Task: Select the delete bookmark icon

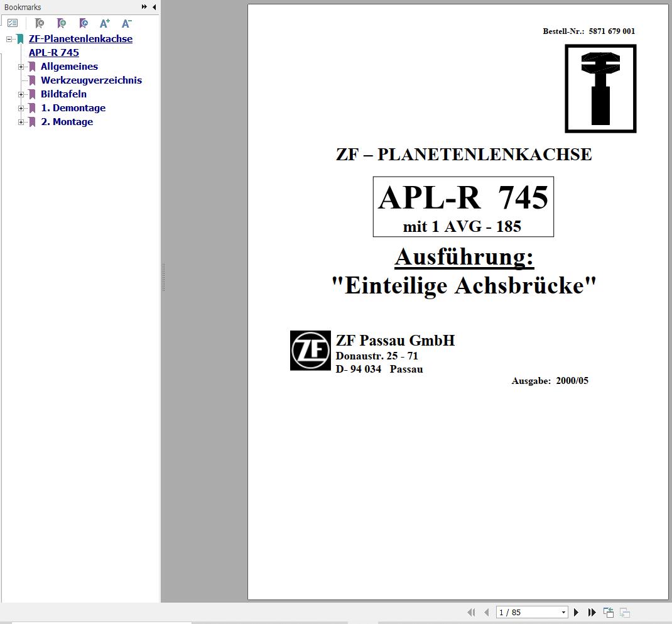Action: (40, 23)
